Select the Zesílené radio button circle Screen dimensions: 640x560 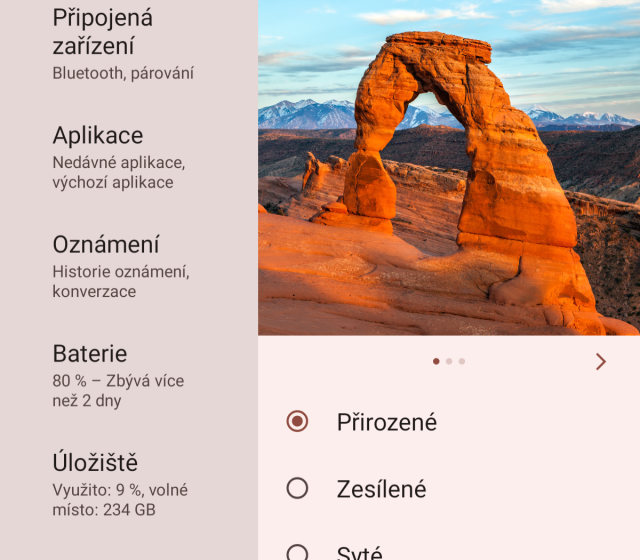297,488
